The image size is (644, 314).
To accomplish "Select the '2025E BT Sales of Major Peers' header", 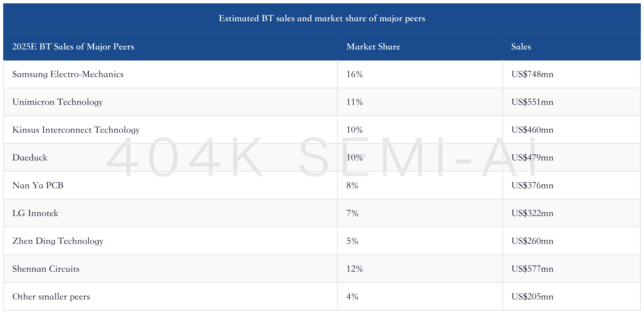I will point(73,47).
